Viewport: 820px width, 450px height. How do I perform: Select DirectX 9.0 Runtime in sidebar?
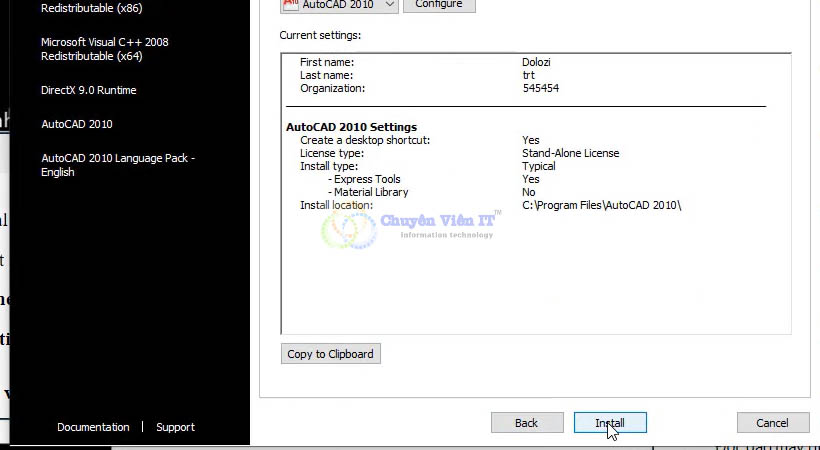(x=88, y=90)
